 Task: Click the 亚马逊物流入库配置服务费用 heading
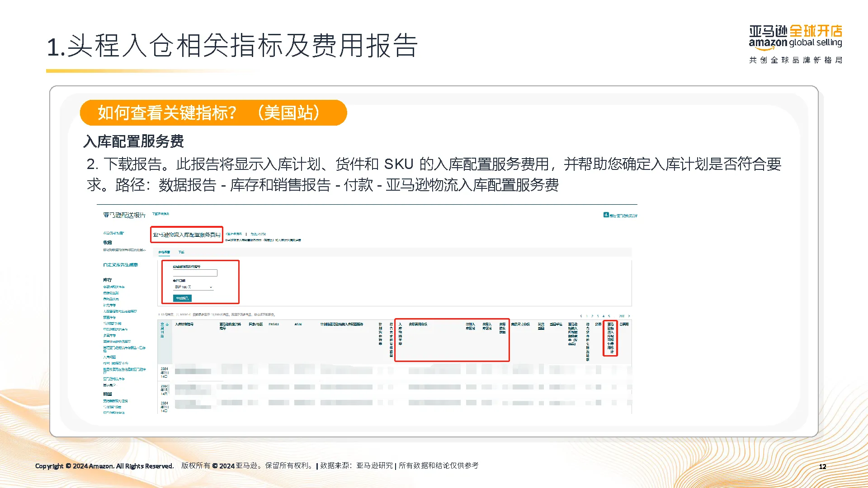[186, 235]
